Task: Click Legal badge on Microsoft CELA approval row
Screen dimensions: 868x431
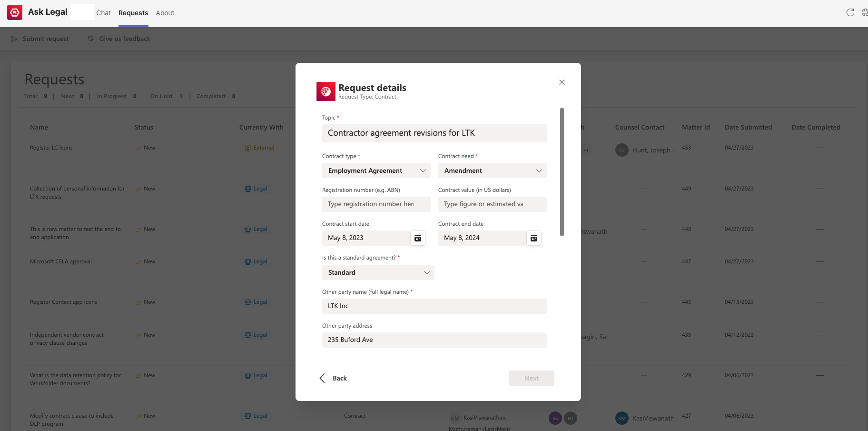Action: [x=256, y=261]
